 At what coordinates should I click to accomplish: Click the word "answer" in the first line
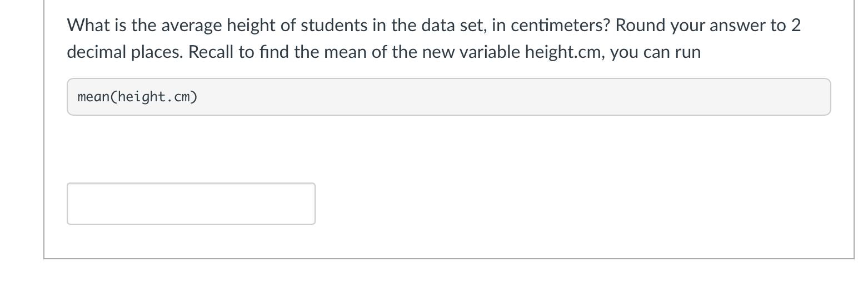(x=735, y=26)
